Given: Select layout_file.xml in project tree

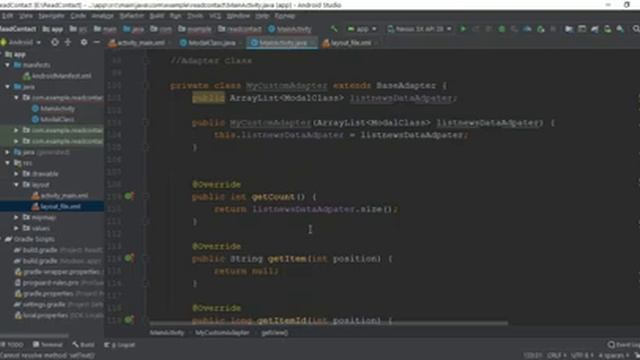Looking at the screenshot, I should click(56, 207).
